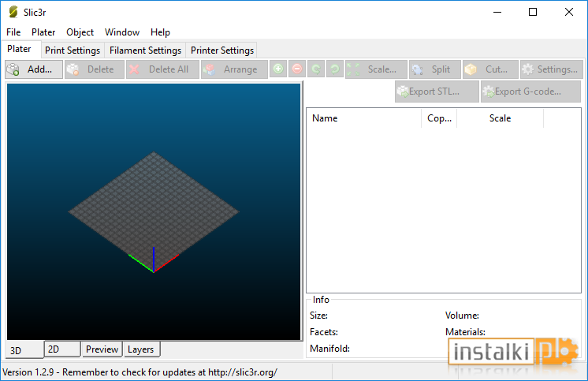Click the Scale... toolbar button
The image size is (588, 381).
pos(376,69)
